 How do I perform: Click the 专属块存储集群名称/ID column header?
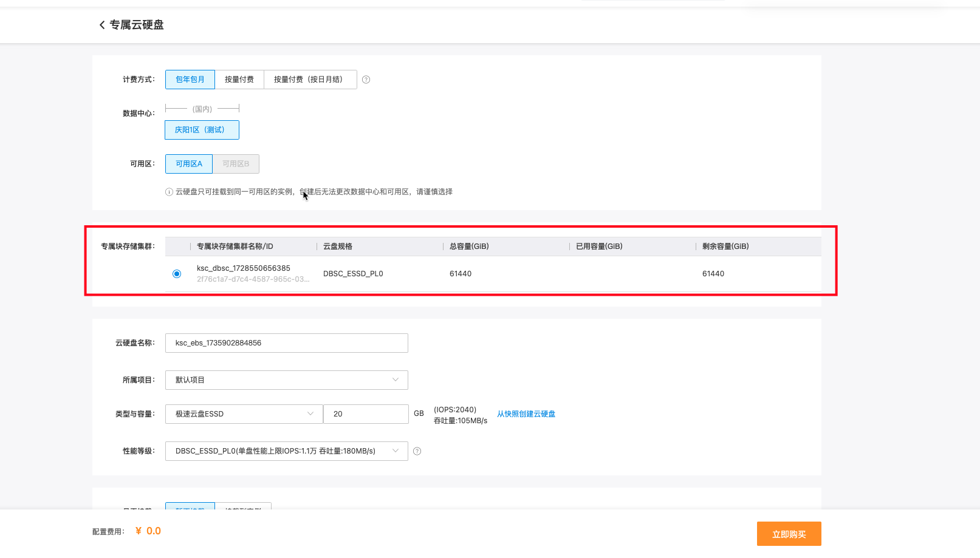coord(235,247)
